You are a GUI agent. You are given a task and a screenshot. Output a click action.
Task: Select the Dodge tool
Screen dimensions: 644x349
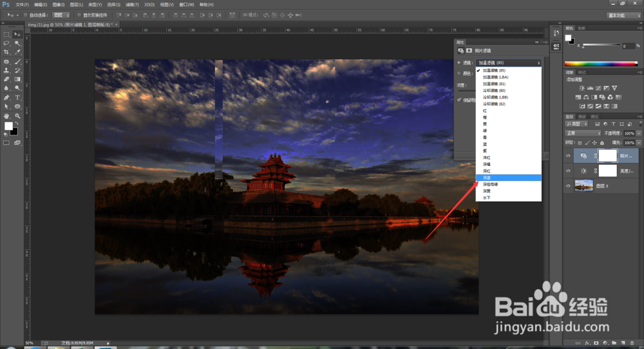17,88
